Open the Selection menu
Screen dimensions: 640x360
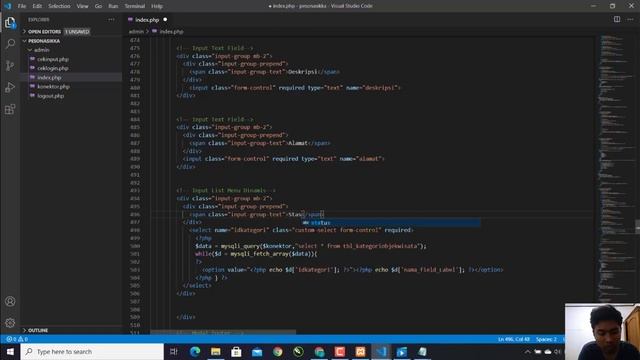[59, 6]
